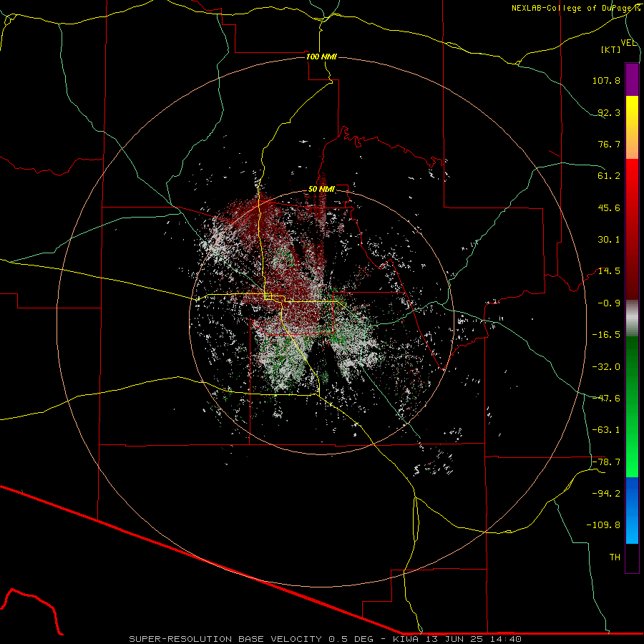The image size is (644, 644).
Task: Select the 107.8 velocity scale value
Action: point(606,80)
